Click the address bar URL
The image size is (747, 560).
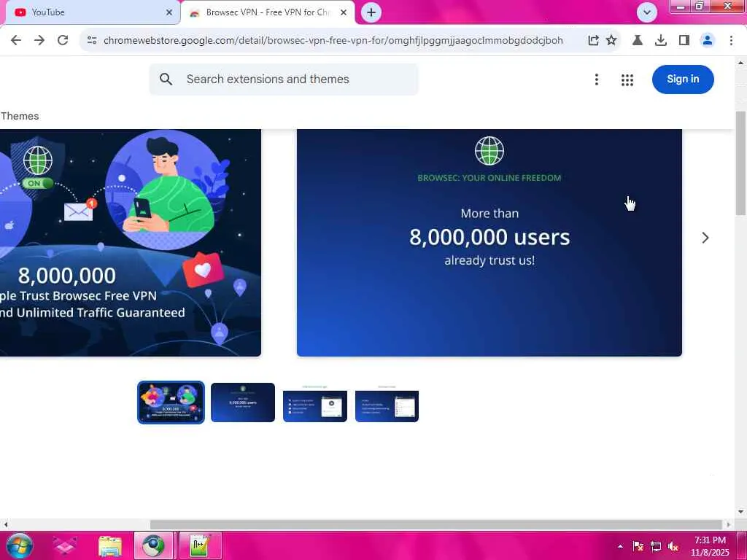pos(333,41)
